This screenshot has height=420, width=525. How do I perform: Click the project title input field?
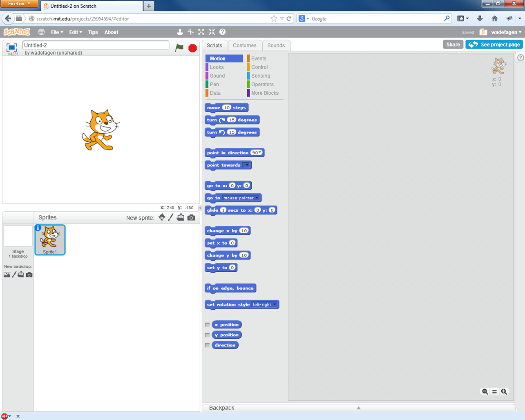click(96, 45)
